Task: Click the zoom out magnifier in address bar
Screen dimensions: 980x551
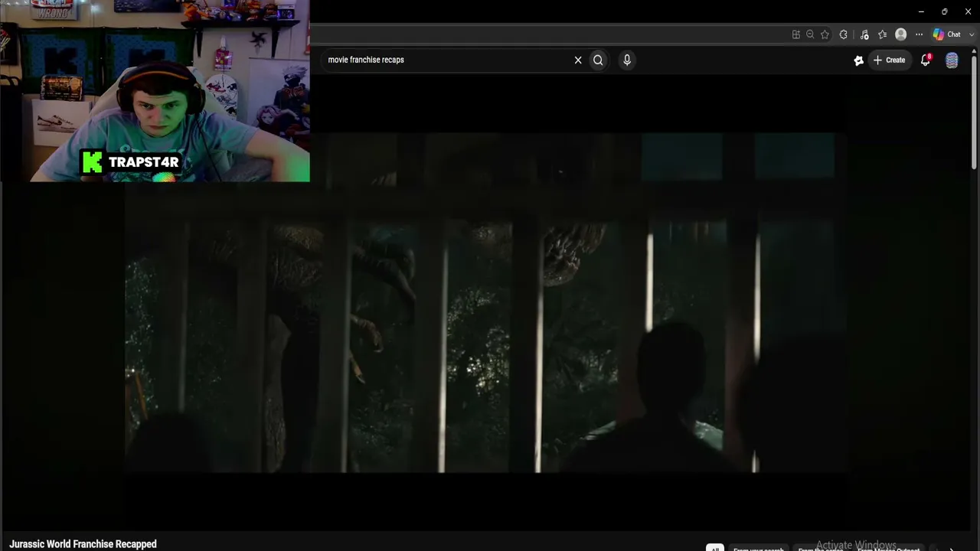Action: [x=810, y=34]
